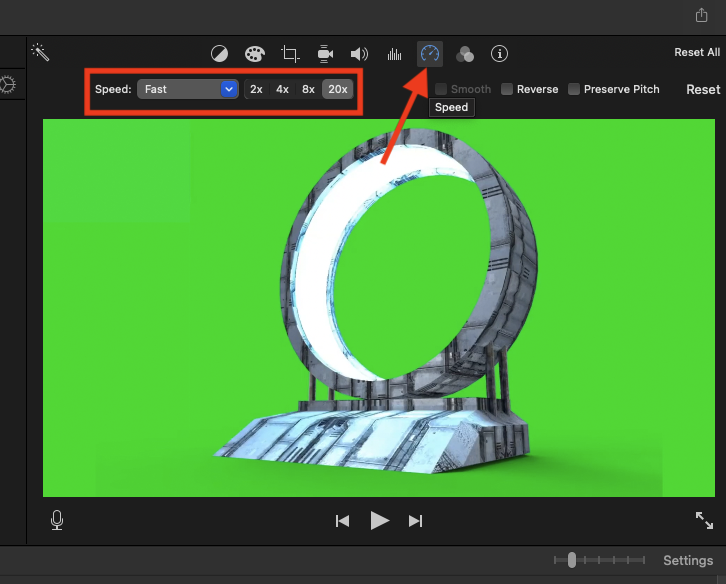Open the Speed dropdown showing Fast

click(187, 89)
